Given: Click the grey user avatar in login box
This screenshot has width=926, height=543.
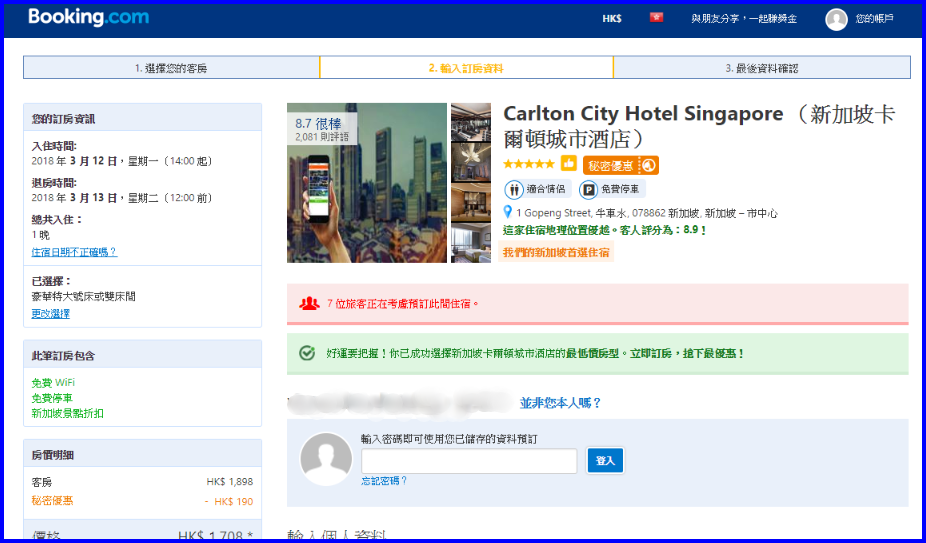Looking at the screenshot, I should (326, 459).
